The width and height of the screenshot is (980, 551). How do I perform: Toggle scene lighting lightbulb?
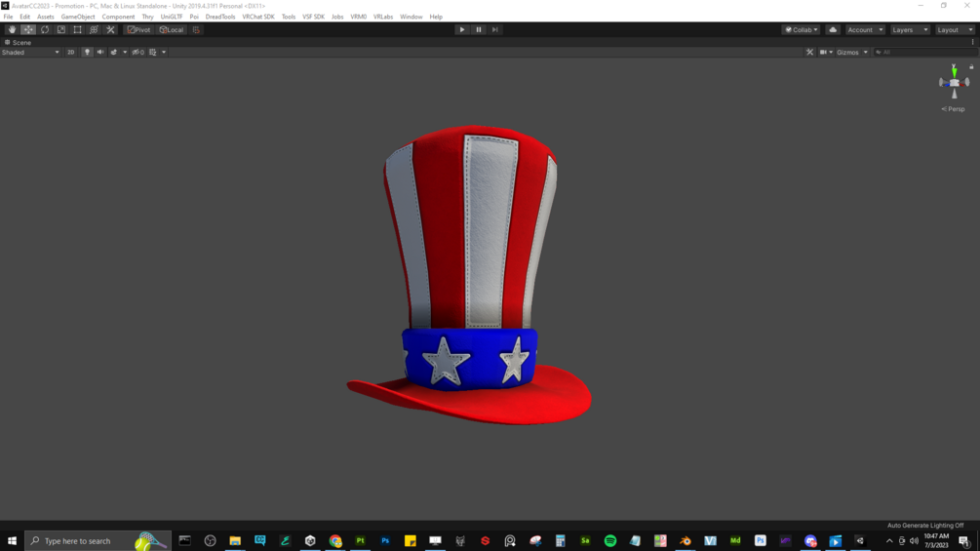point(87,53)
